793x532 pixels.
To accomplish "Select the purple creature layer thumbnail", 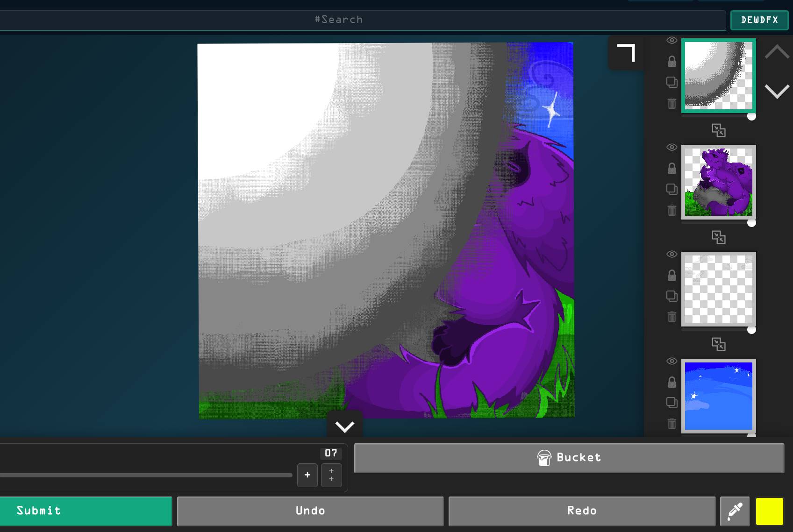I will (719, 182).
